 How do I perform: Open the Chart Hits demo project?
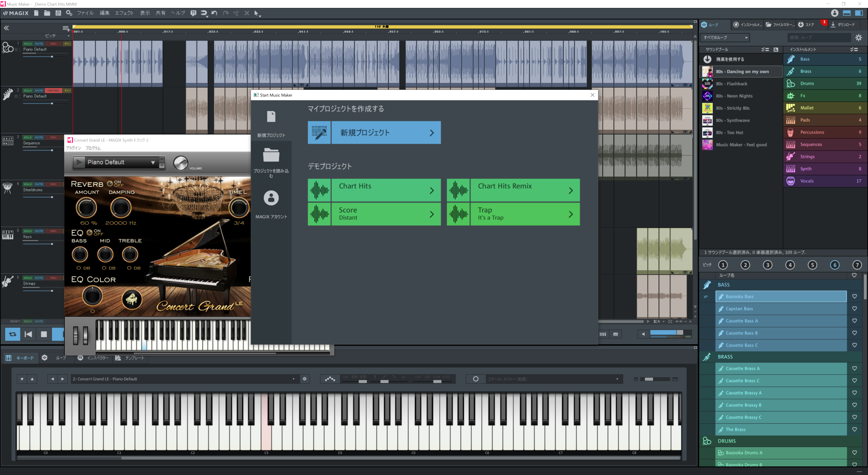tap(374, 190)
